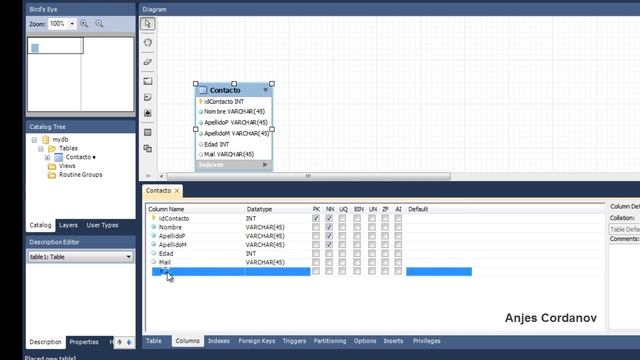Image resolution: width=640 pixels, height=360 pixels.
Task: Click the collapse toolbar arrows icon
Action: [148, 176]
